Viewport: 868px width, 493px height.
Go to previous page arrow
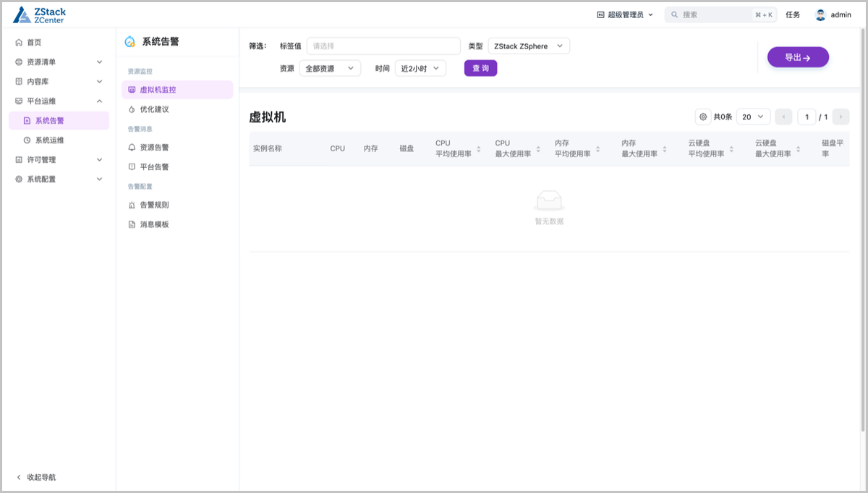[x=783, y=117]
